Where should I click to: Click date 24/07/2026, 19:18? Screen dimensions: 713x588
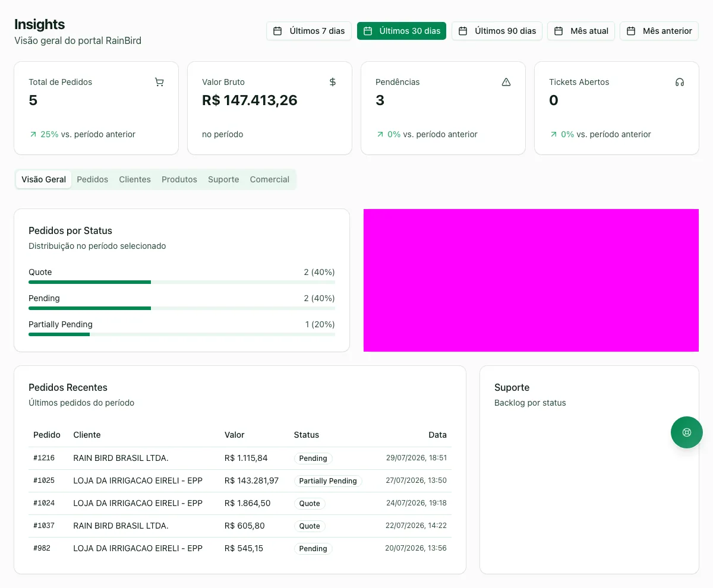pos(417,503)
